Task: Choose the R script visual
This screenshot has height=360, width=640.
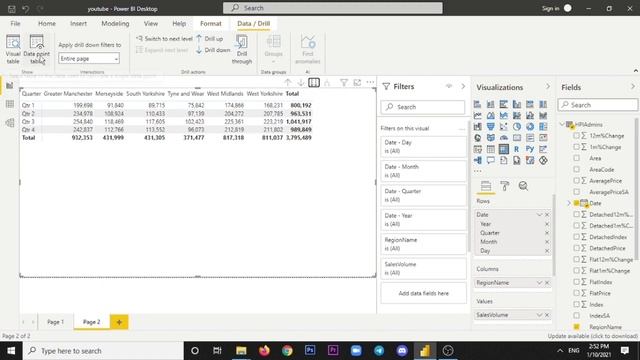Action: (517, 149)
